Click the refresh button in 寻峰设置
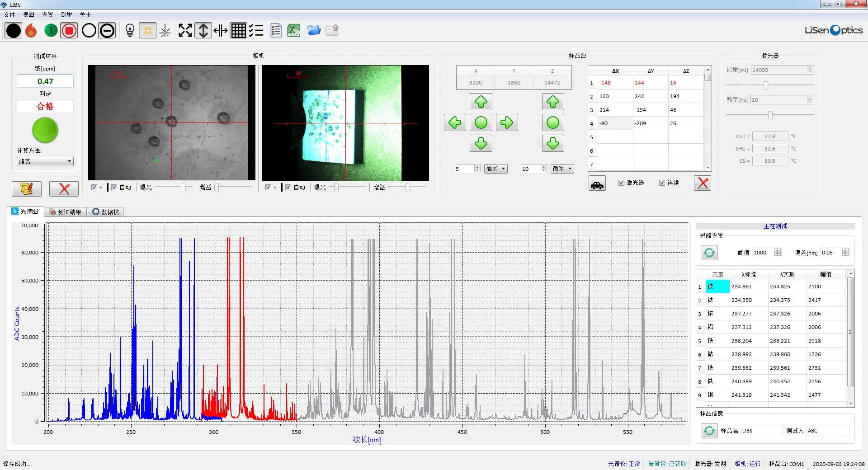This screenshot has height=470, width=868. (709, 253)
